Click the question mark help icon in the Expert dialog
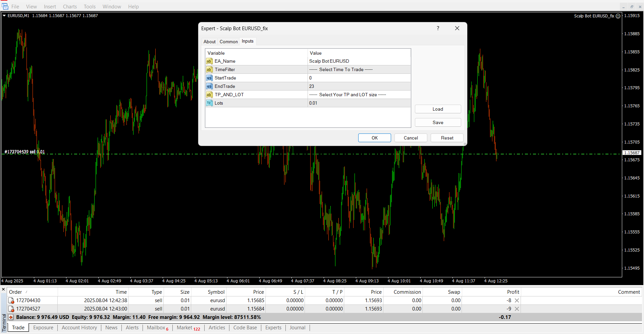Viewport: 644px width, 334px height. point(438,29)
